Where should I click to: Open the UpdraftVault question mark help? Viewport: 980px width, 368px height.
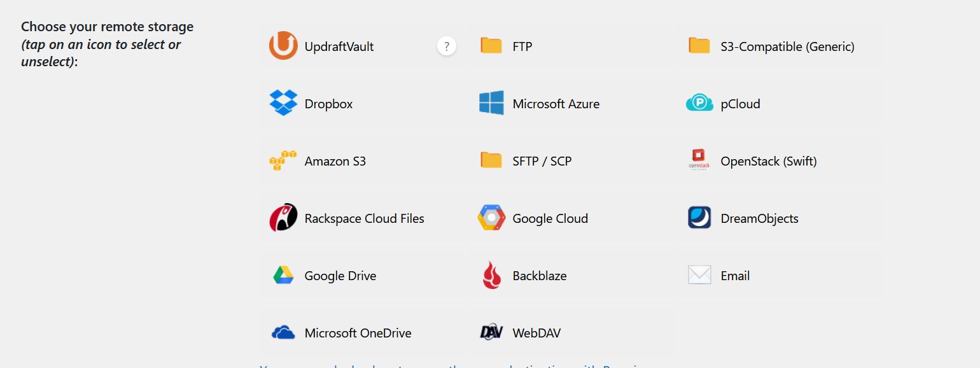pyautogui.click(x=447, y=46)
